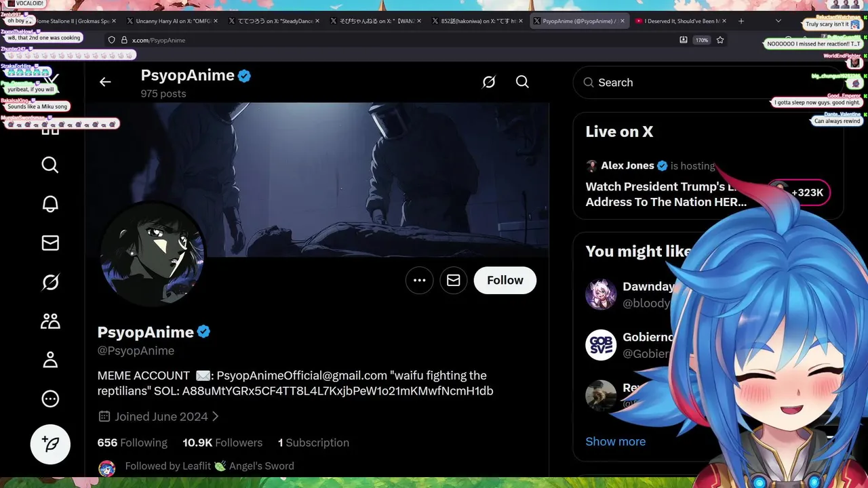
Task: Open the 1 Subscription link
Action: click(x=313, y=443)
